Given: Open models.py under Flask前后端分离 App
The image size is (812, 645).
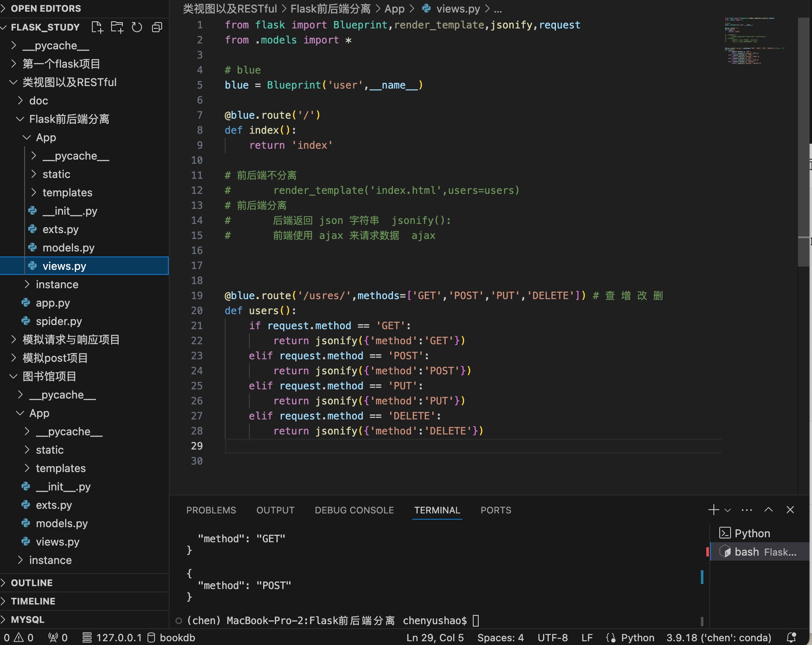Looking at the screenshot, I should click(84, 248).
